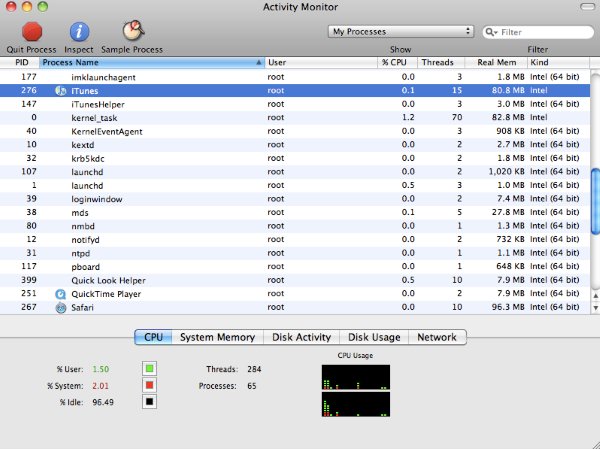Open the Inspect info icon
This screenshot has height=449, width=600.
79,32
